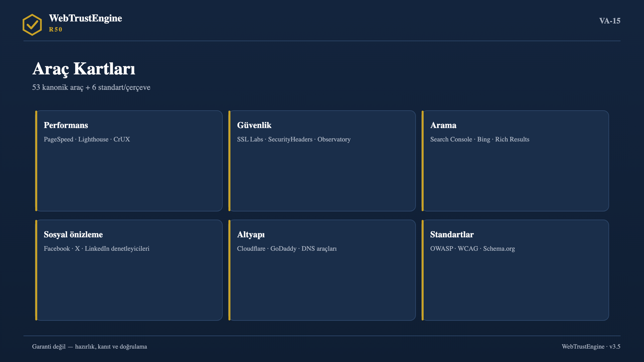
Task: Select the Performans card title
Action: click(x=66, y=125)
